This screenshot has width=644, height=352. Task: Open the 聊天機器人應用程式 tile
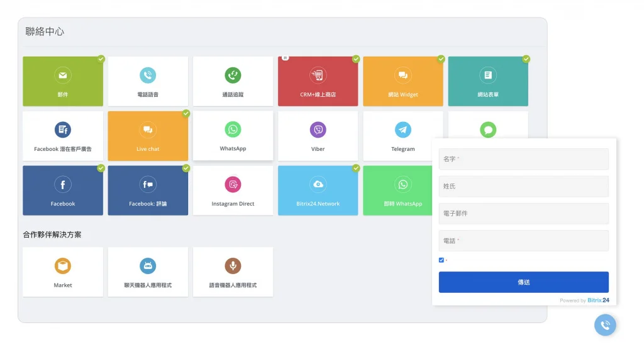pyautogui.click(x=148, y=272)
